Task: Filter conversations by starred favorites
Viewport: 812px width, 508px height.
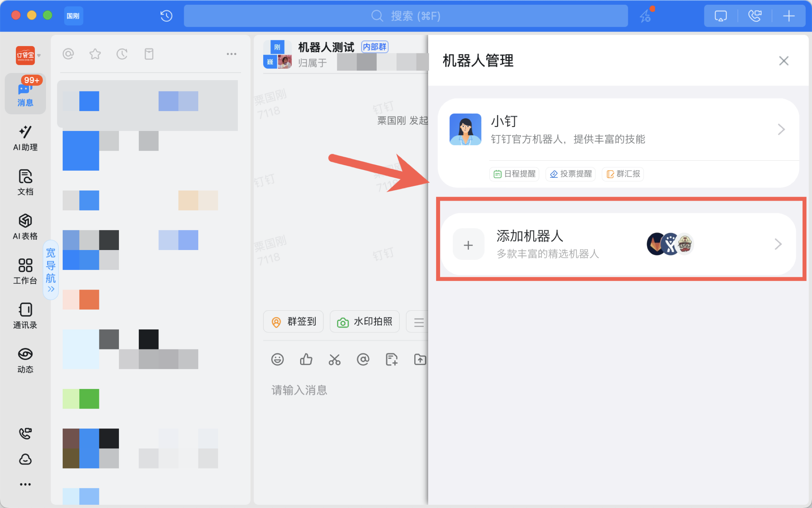Action: point(95,54)
